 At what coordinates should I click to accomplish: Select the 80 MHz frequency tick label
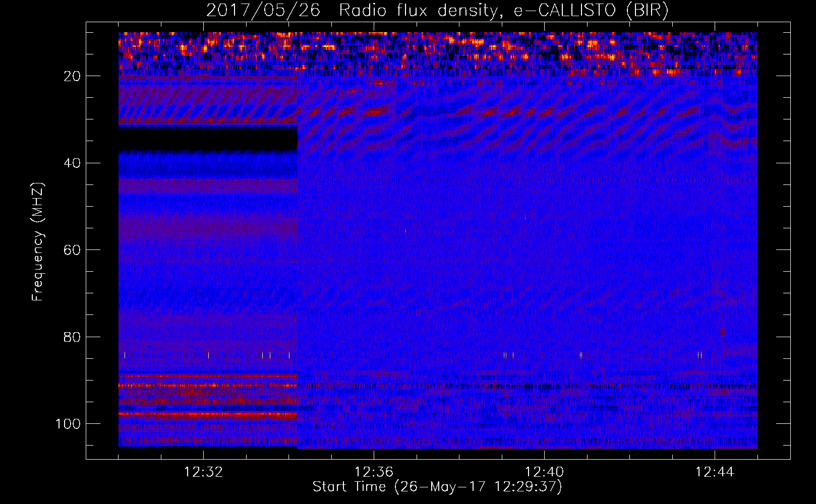click(x=73, y=337)
